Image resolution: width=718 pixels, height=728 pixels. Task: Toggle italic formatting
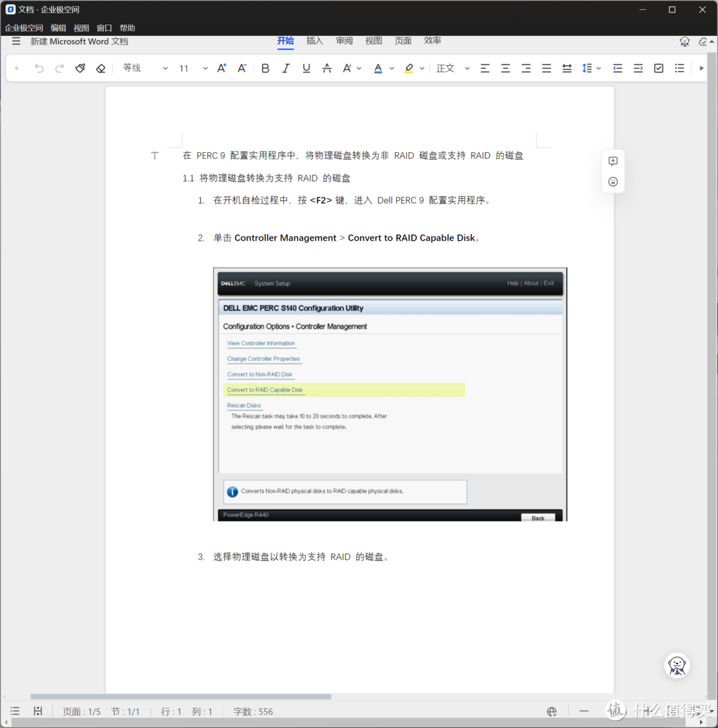(285, 68)
